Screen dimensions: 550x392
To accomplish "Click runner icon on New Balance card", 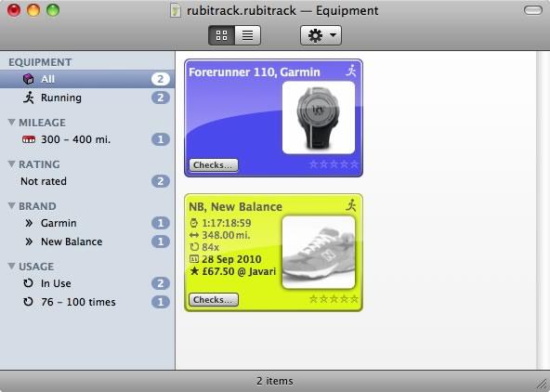I will [351, 205].
